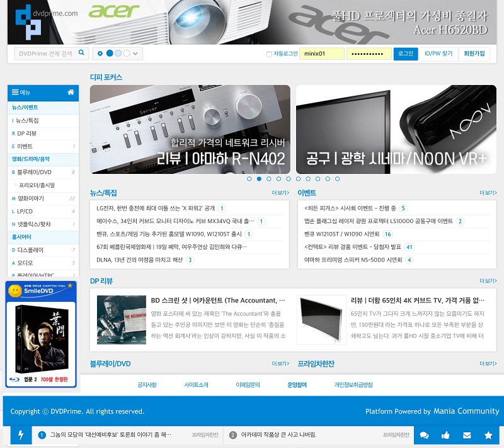Open <히든 피겨스> 시사회 이벤트 link
This screenshot has width=504, height=448.
point(350,209)
